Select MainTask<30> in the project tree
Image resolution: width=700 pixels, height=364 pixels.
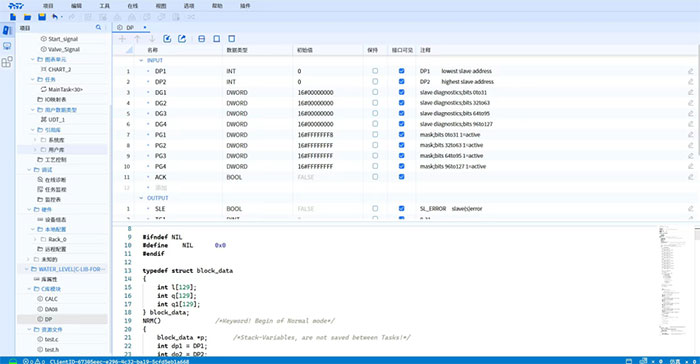[x=65, y=89]
